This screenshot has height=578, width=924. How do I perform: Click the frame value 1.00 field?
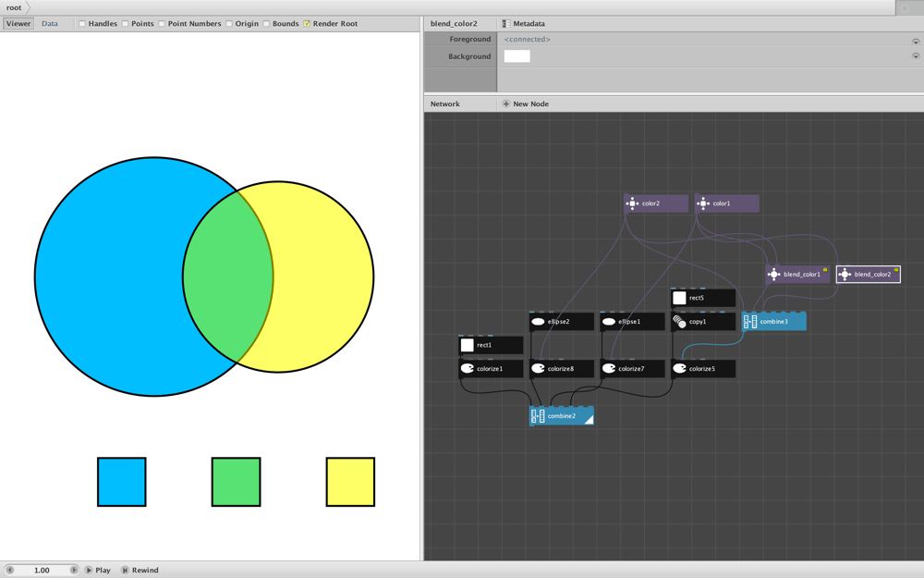(42, 571)
